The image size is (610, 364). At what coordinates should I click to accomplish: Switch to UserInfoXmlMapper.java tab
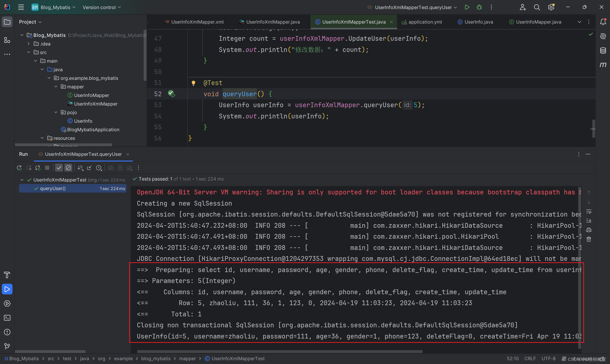click(x=269, y=22)
